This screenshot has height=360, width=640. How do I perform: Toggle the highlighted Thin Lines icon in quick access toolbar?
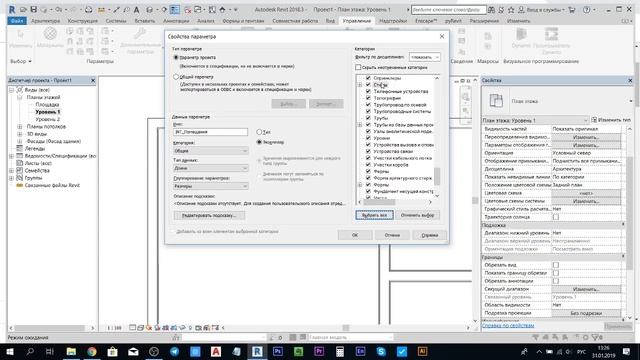tap(175, 9)
